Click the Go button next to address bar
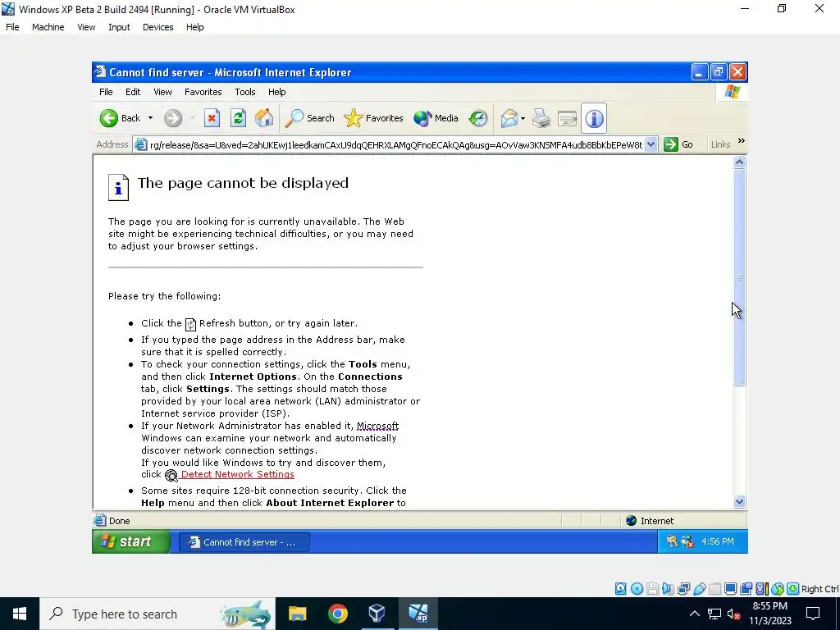The height and width of the screenshot is (630, 840). pos(678,144)
